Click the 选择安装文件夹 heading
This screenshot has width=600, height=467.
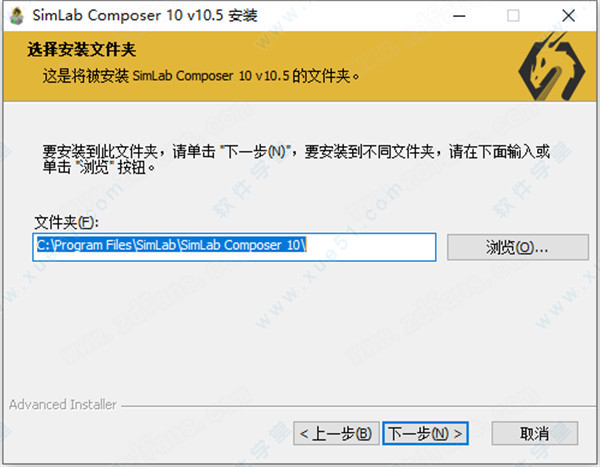click(x=82, y=49)
